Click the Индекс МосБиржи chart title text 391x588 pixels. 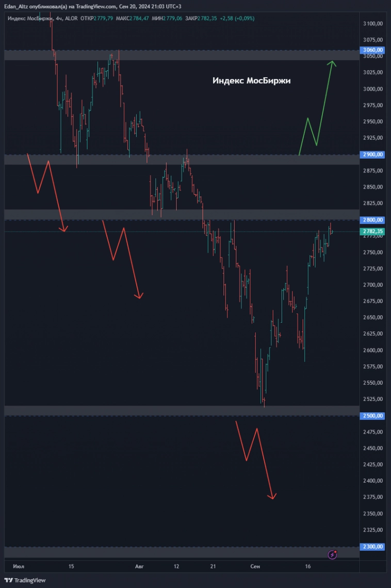coord(251,80)
